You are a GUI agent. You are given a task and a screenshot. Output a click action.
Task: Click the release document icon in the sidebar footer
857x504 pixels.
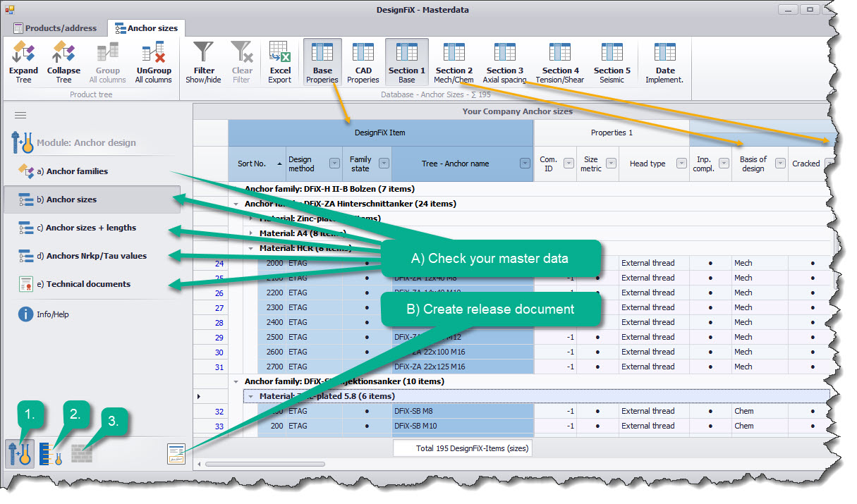176,455
